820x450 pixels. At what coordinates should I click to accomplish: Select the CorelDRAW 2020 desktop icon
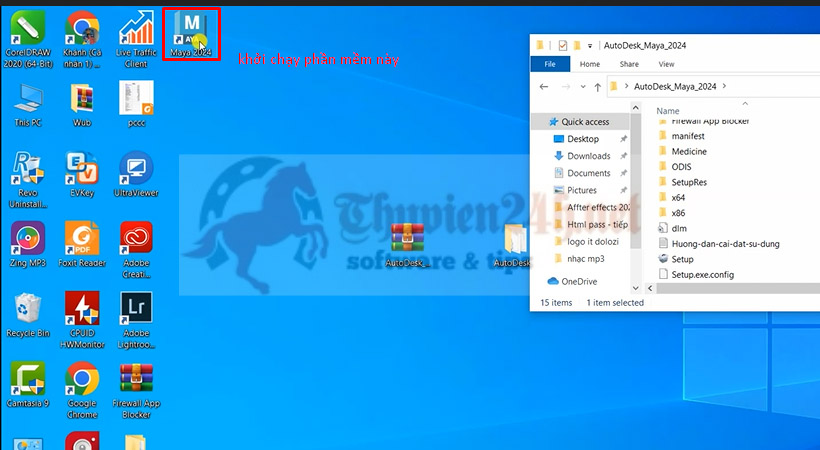[28, 34]
